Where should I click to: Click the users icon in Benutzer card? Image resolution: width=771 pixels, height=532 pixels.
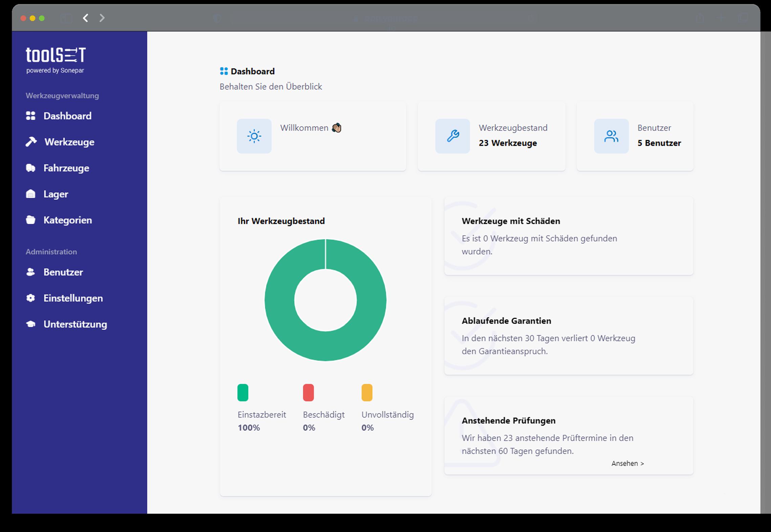click(611, 136)
